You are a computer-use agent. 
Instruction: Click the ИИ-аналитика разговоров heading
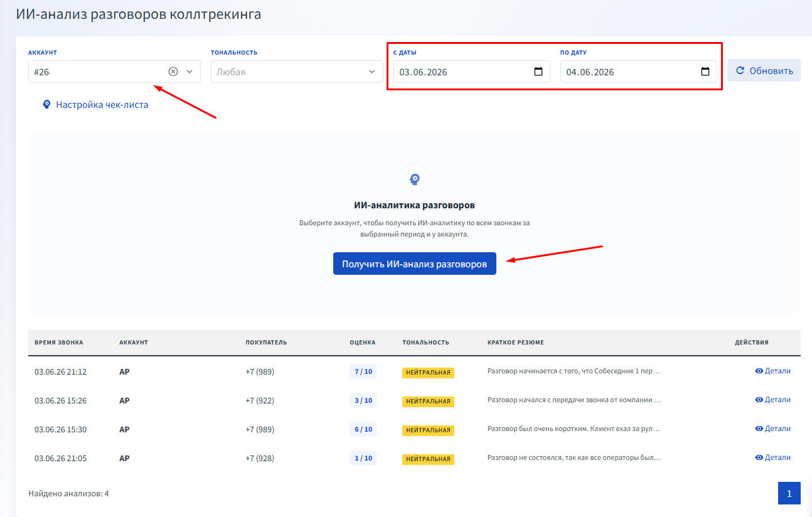[x=414, y=205]
